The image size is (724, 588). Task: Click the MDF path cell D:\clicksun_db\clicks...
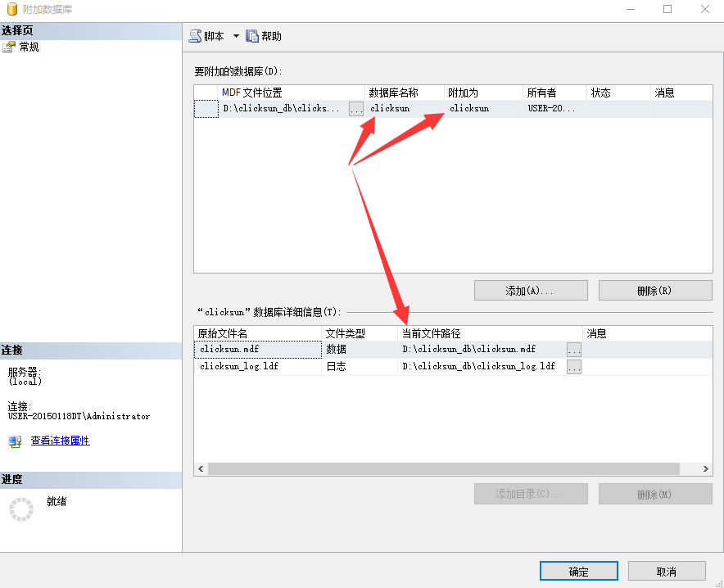click(x=281, y=108)
